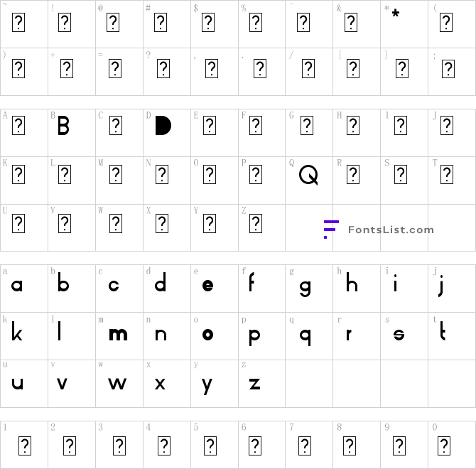Screen dimensions: 476x469
Task: Select the lowercase e glyph
Action: [207, 286]
